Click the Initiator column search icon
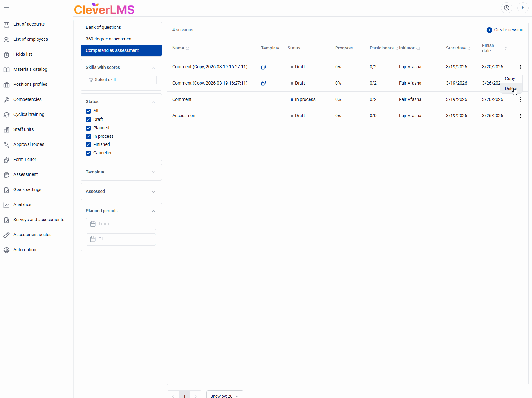The height and width of the screenshot is (398, 532). coord(418,49)
